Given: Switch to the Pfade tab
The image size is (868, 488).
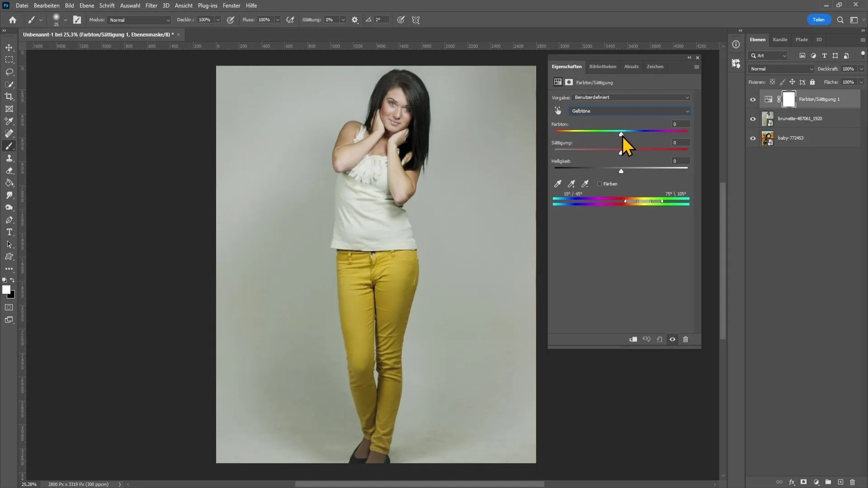Looking at the screenshot, I should click(x=801, y=39).
